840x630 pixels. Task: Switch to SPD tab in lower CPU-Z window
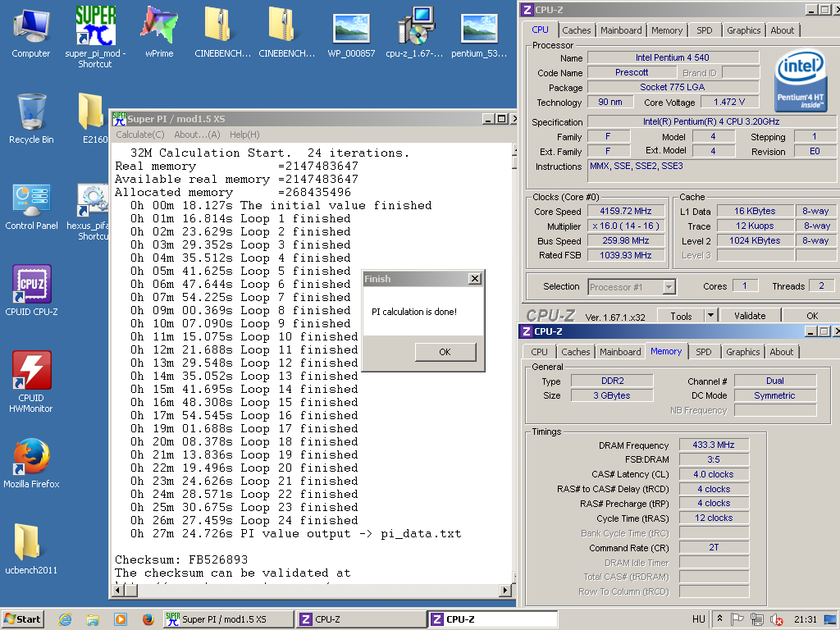click(703, 352)
